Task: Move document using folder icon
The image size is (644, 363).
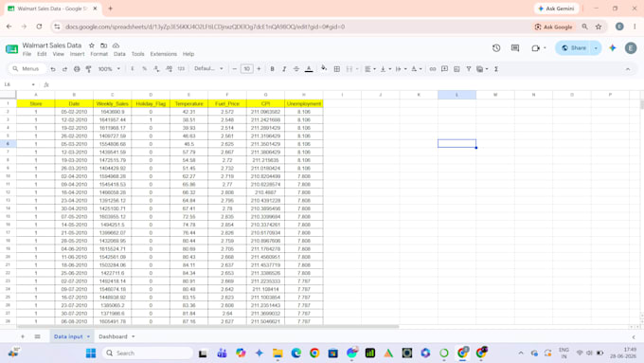Action: click(104, 45)
